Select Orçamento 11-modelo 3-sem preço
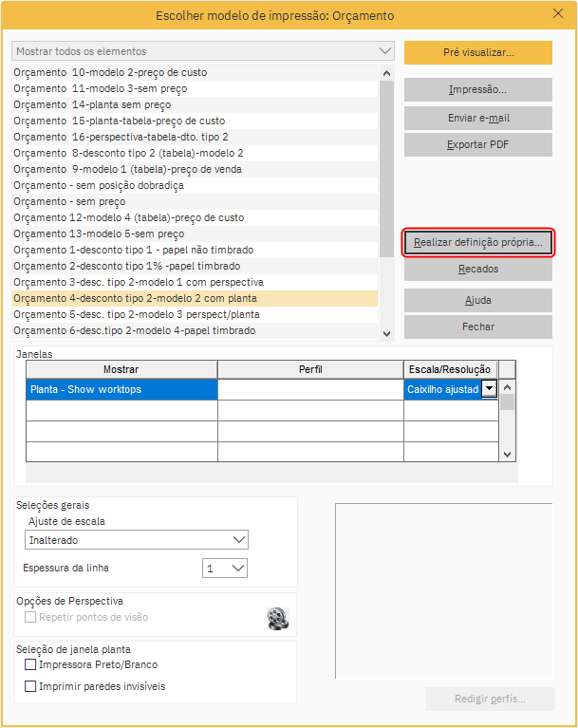The height and width of the screenshot is (728, 578). [x=195, y=88]
